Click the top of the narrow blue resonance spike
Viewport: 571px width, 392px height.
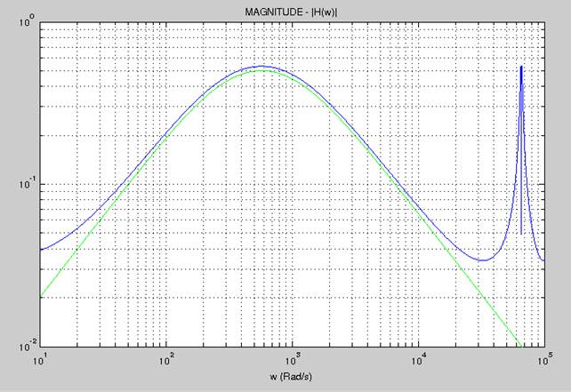coord(521,67)
